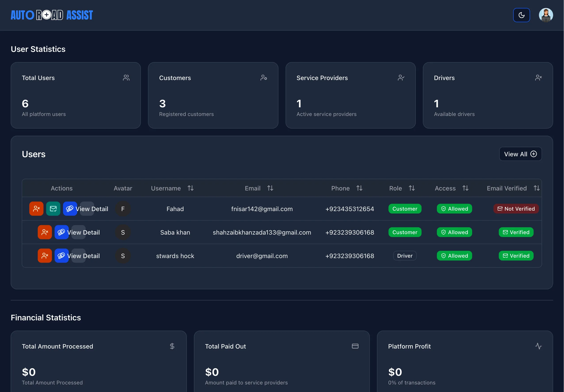Click orange remove-user icon for stwards hock

(45, 256)
